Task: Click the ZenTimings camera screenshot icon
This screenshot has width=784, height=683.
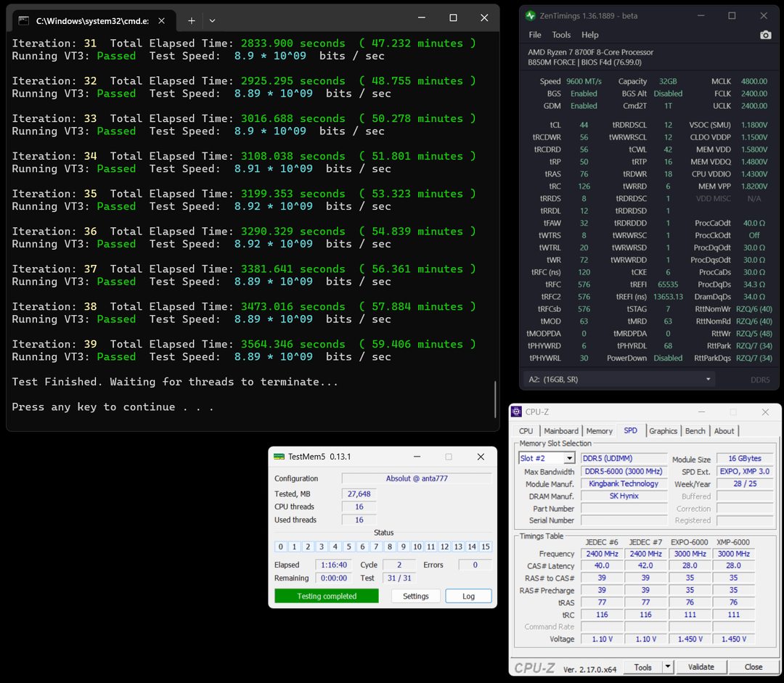Action: [765, 35]
